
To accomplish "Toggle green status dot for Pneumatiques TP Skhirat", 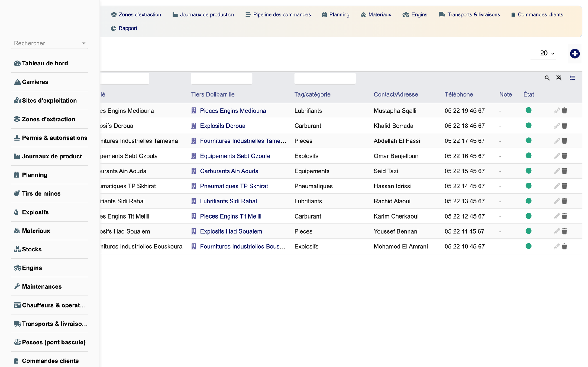I will coord(528,186).
